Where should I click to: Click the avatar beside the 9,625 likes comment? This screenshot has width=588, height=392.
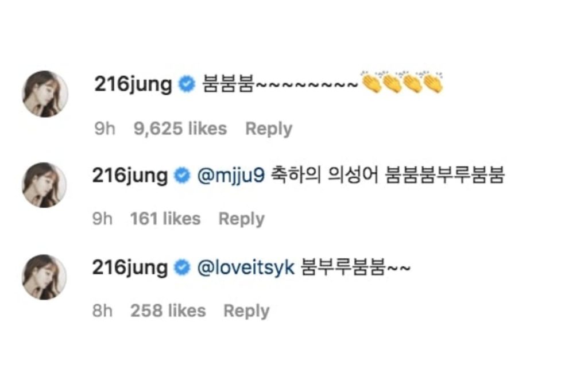point(45,94)
